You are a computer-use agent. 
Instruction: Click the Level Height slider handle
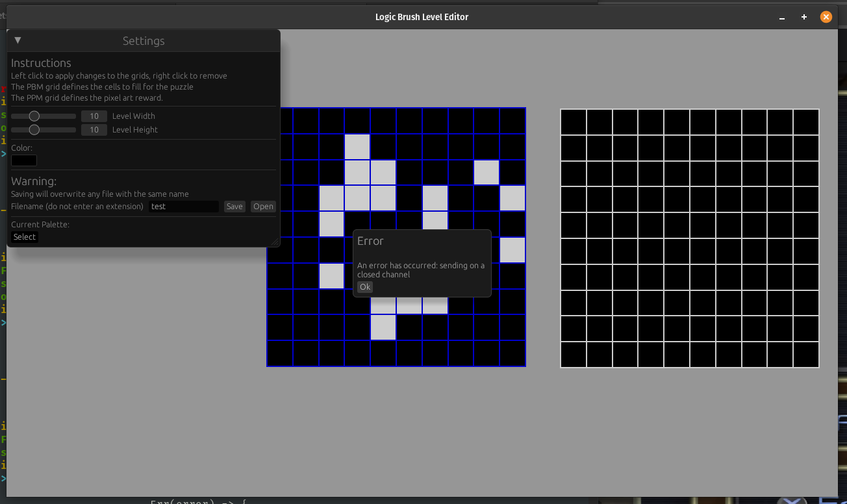[34, 130]
